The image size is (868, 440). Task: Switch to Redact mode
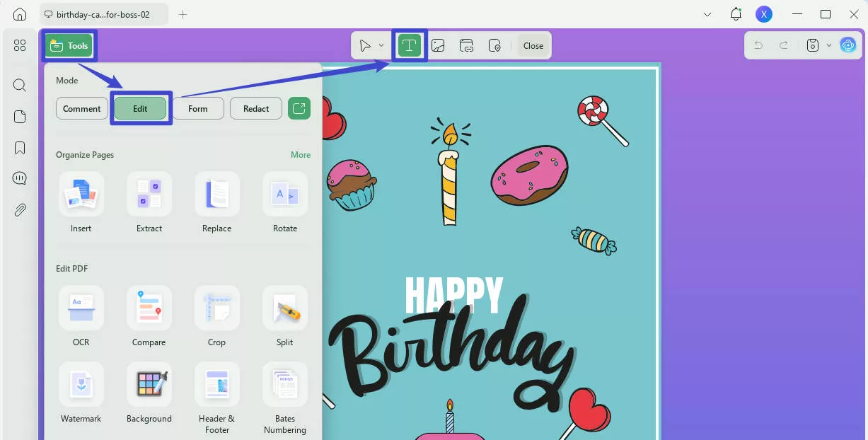click(x=255, y=108)
